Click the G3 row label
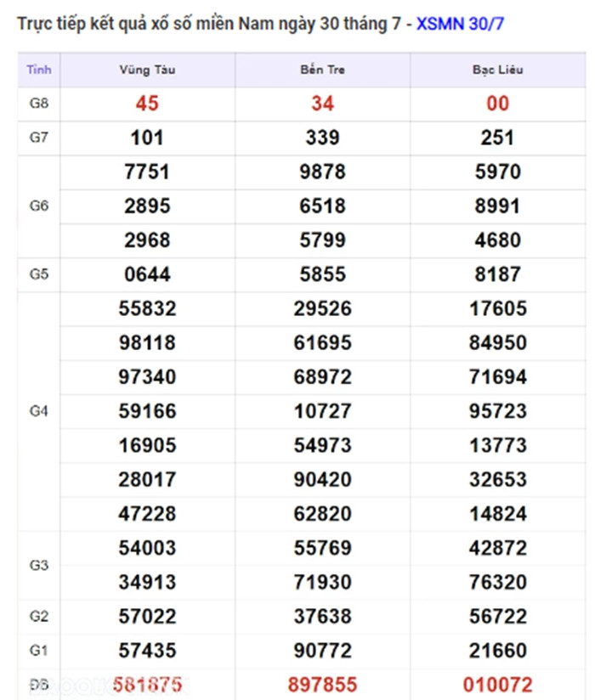Image resolution: width=595 pixels, height=700 pixels. tap(38, 565)
